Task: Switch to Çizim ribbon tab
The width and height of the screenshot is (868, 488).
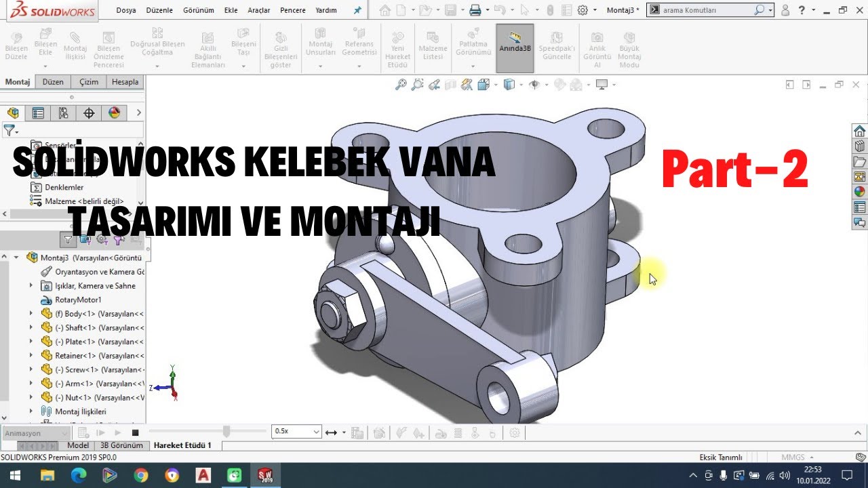Action: 89,82
